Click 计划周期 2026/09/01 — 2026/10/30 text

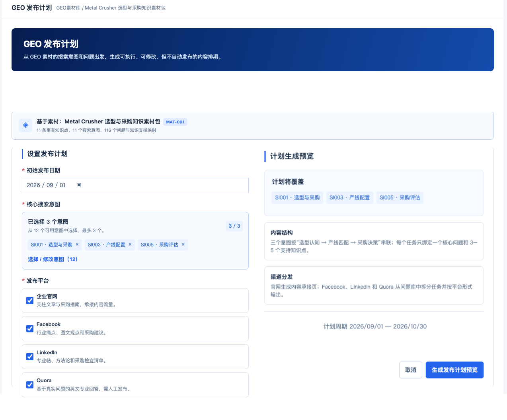pos(375,326)
